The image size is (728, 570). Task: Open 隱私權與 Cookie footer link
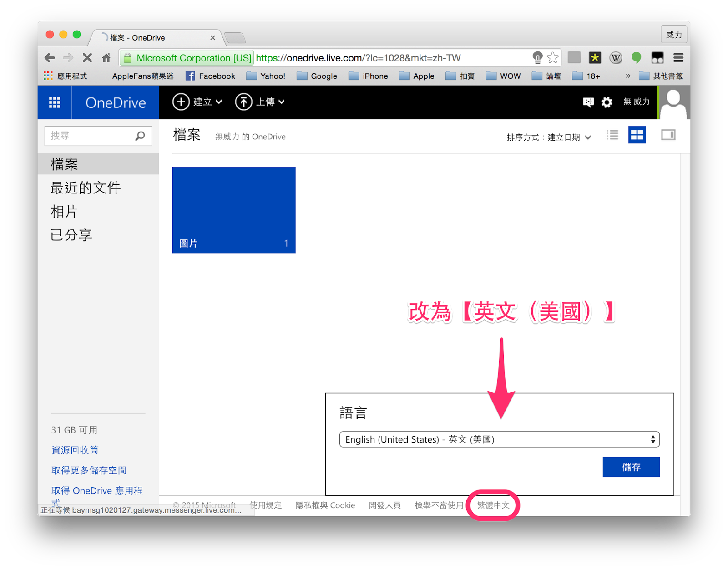tap(325, 505)
